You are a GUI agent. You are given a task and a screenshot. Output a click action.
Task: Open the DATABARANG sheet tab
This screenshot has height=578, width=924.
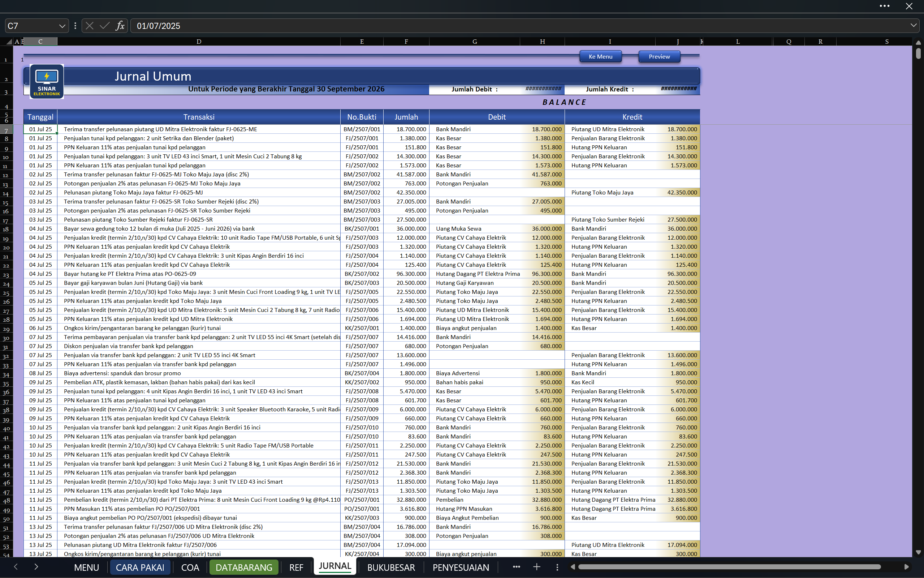click(x=244, y=567)
